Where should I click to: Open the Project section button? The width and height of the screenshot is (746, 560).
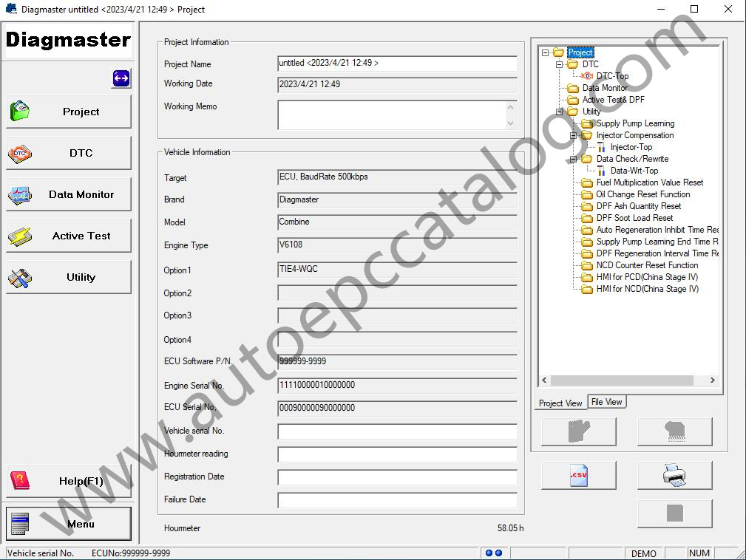click(x=69, y=112)
